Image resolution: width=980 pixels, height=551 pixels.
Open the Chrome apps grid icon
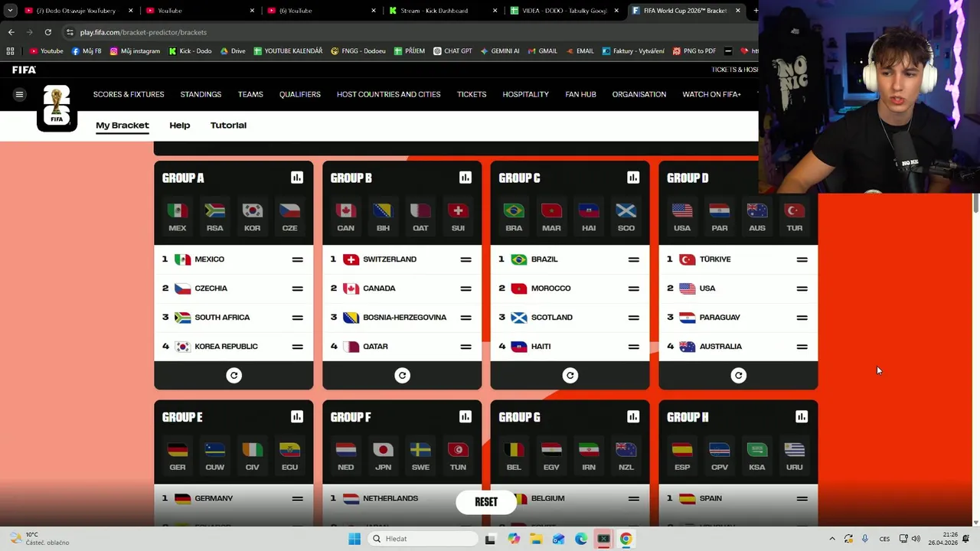[x=10, y=51]
